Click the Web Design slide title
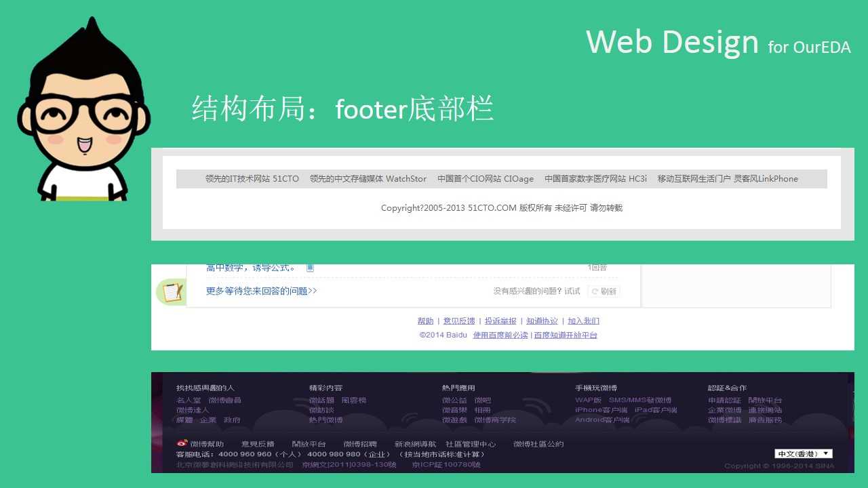This screenshot has width=868, height=488. tap(672, 42)
